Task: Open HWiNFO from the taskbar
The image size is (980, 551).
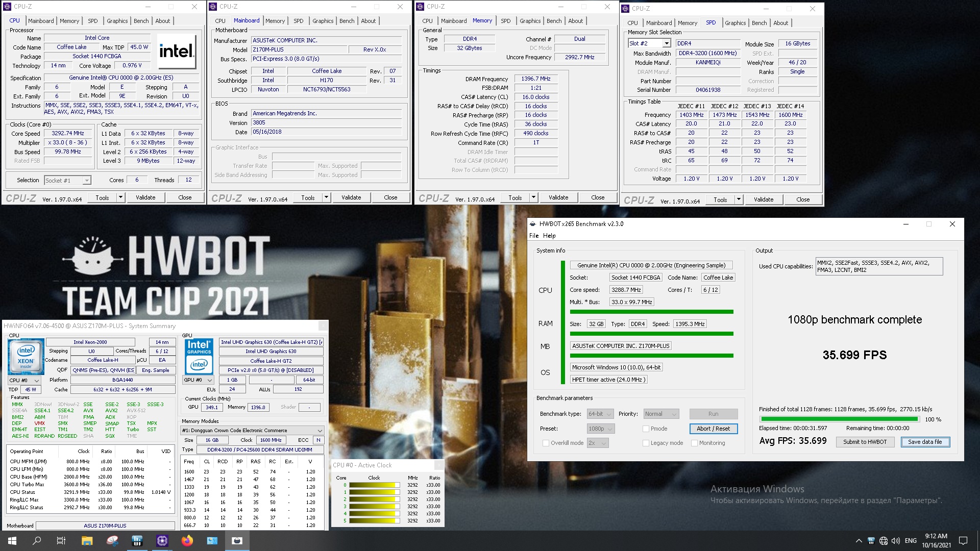Action: pyautogui.click(x=137, y=541)
